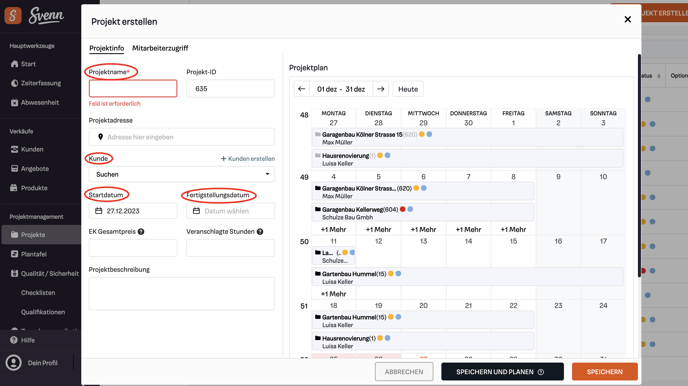Image resolution: width=688 pixels, height=386 pixels.
Task: Expand +1 Mehr under Monday week 50
Action: pyautogui.click(x=333, y=294)
